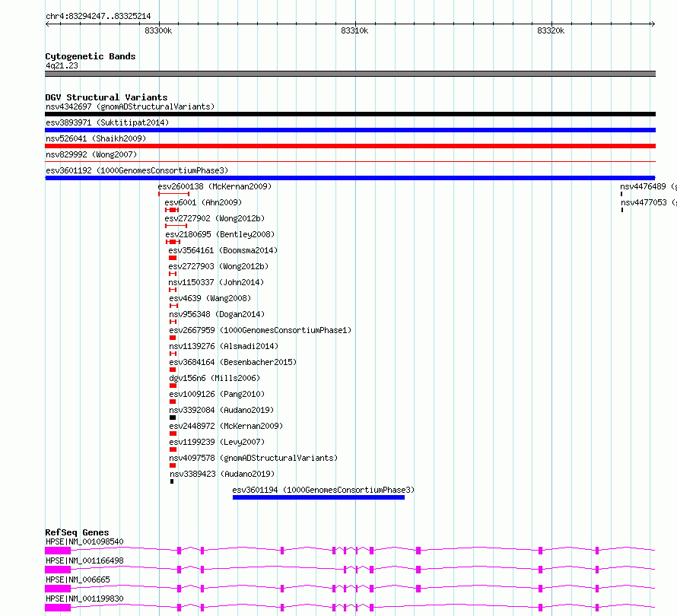This screenshot has height=616, width=677.
Task: Click the blue esv3601194 variant bar
Action: pos(319,497)
